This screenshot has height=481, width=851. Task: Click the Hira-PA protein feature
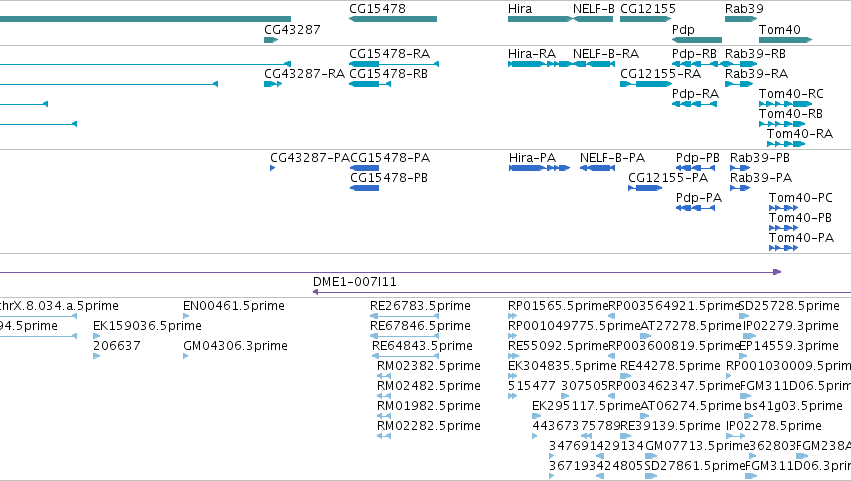[x=539, y=168]
